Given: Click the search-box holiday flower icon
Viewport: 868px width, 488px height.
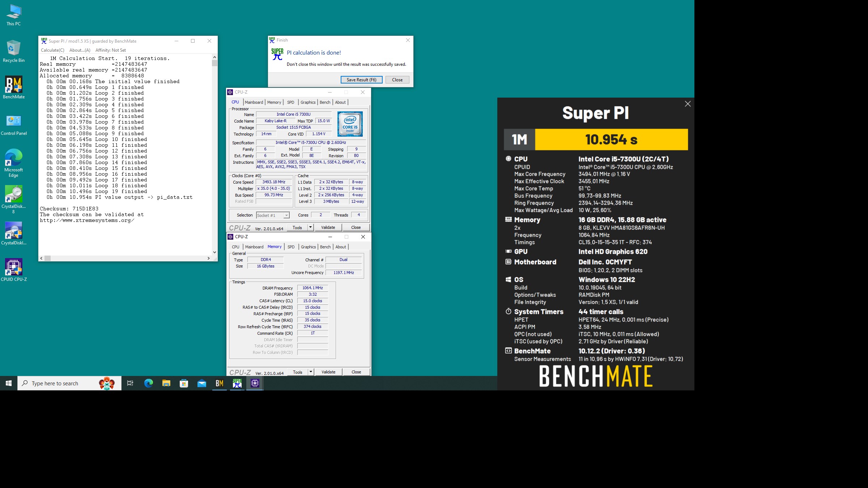Looking at the screenshot, I should point(107,383).
